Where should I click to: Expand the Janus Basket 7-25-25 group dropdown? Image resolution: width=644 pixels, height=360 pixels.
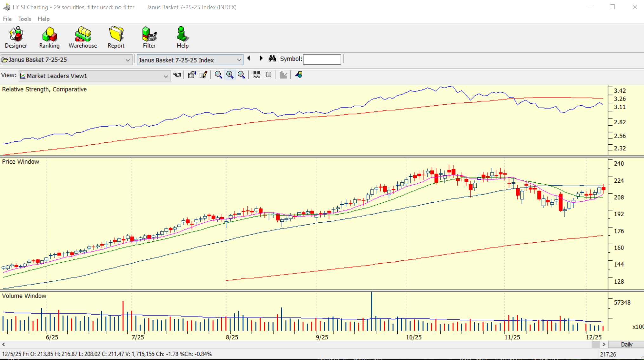click(127, 60)
